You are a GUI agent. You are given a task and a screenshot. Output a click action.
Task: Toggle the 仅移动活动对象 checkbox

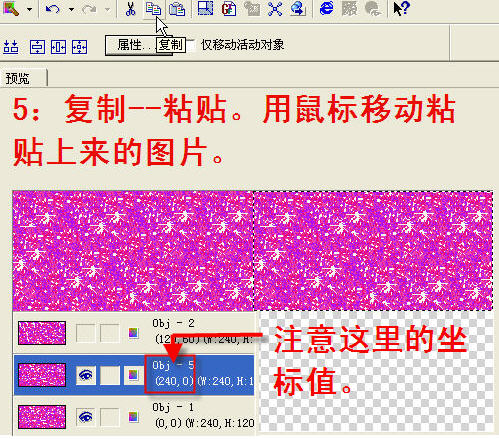pyautogui.click(x=192, y=45)
